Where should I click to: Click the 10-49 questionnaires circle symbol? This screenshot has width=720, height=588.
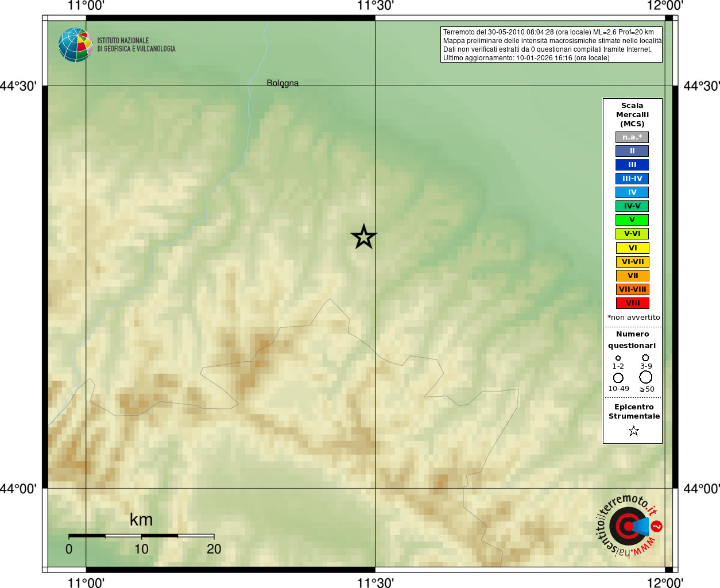(618, 378)
